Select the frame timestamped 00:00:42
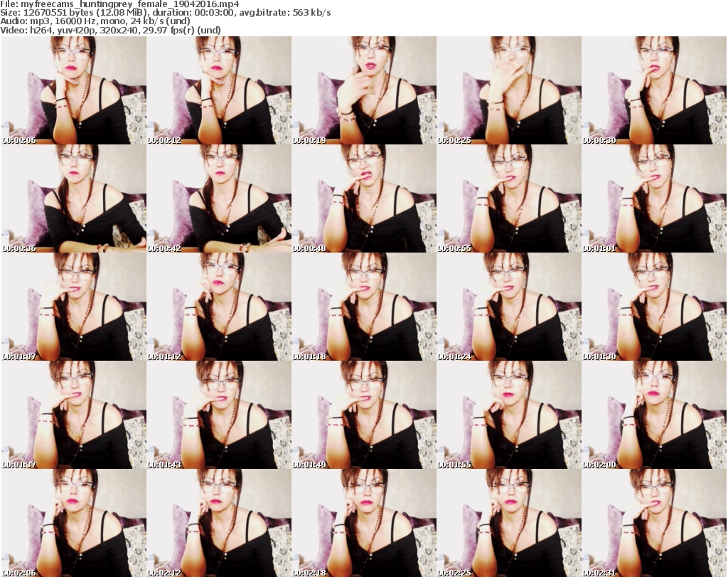The height and width of the screenshot is (577, 728). 219,198
